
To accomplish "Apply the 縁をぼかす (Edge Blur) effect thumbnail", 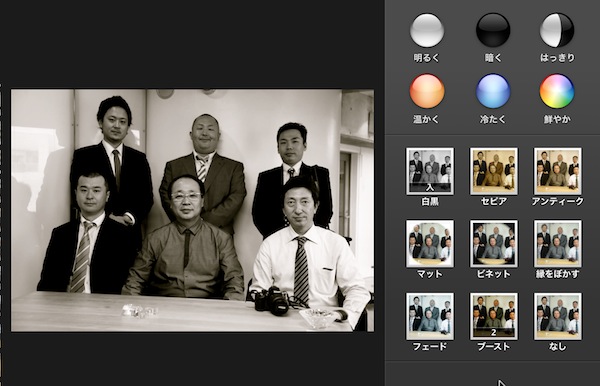I will pos(558,243).
